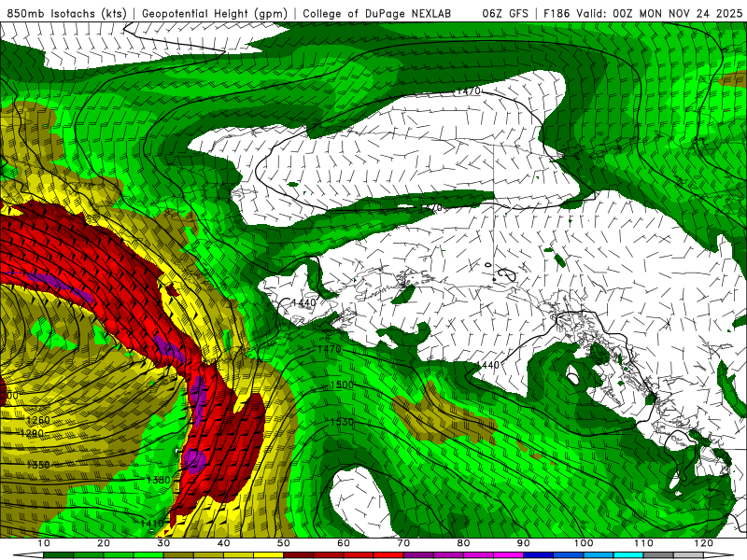The width and height of the screenshot is (747, 560).
Task: Click the 1410 height contour label
Action: pos(151,524)
